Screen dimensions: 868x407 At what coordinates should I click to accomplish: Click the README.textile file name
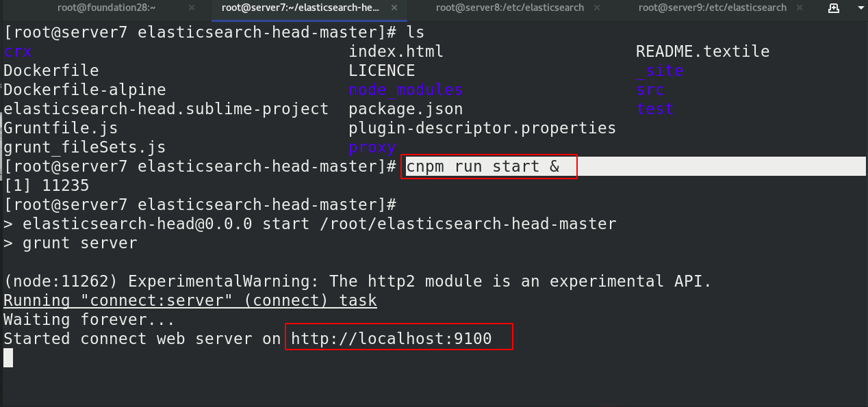pos(703,52)
